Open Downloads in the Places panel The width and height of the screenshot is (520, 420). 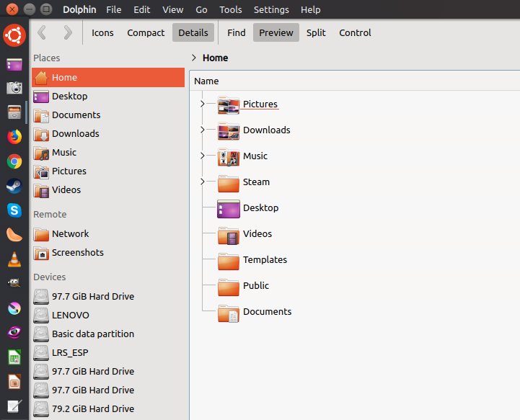[108, 134]
